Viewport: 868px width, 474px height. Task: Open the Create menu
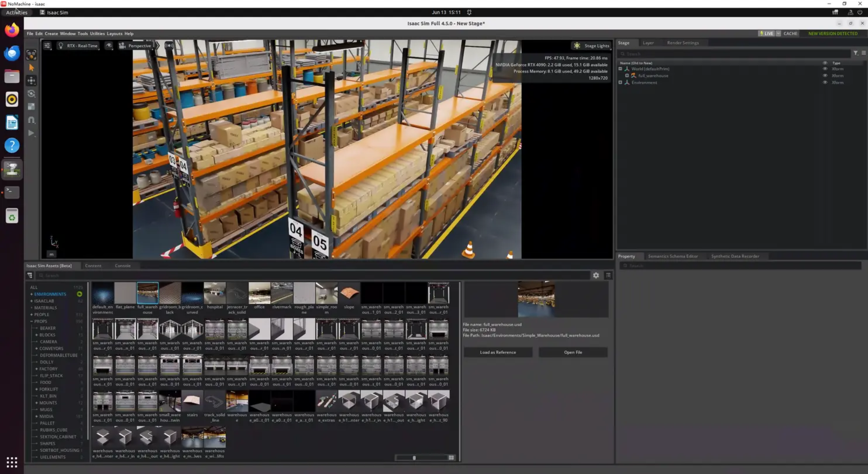pos(51,33)
